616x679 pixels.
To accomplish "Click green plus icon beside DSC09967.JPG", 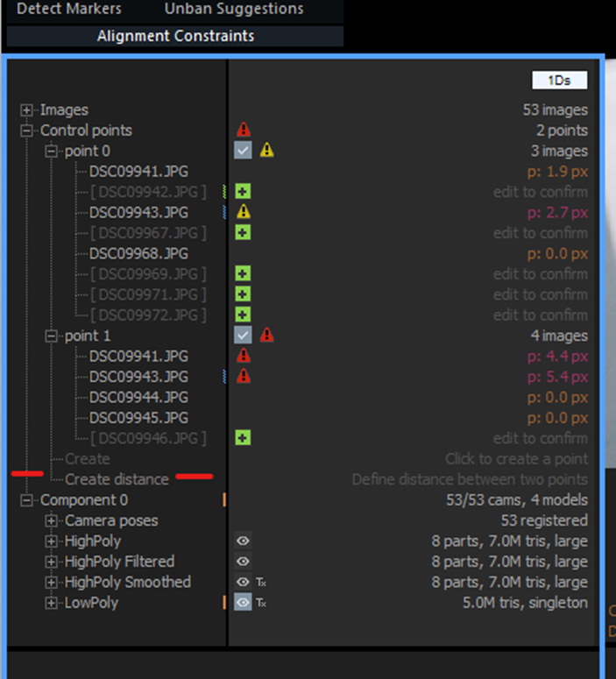I will tap(243, 233).
